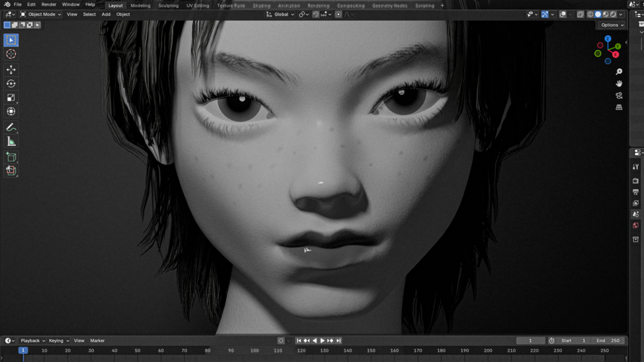Click the 3D Cursor tool
This screenshot has width=644, height=362.
(x=11, y=54)
